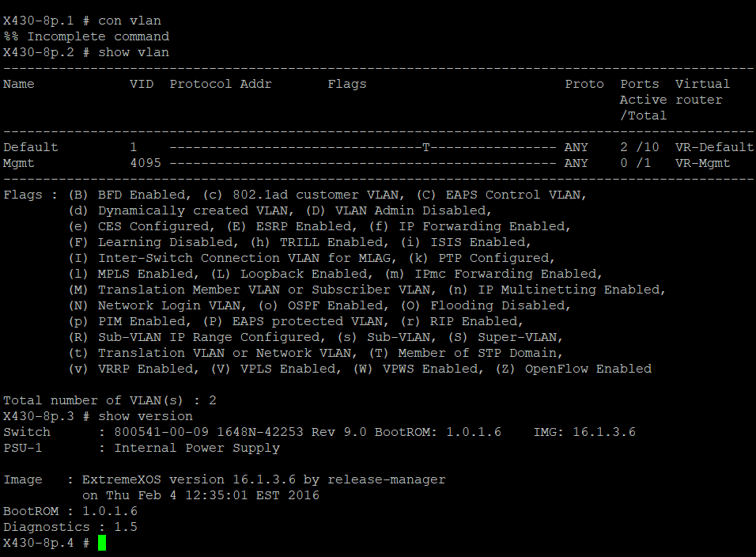
Task: Click the 'VR-Default' virtual router entry
Action: pyautogui.click(x=714, y=147)
